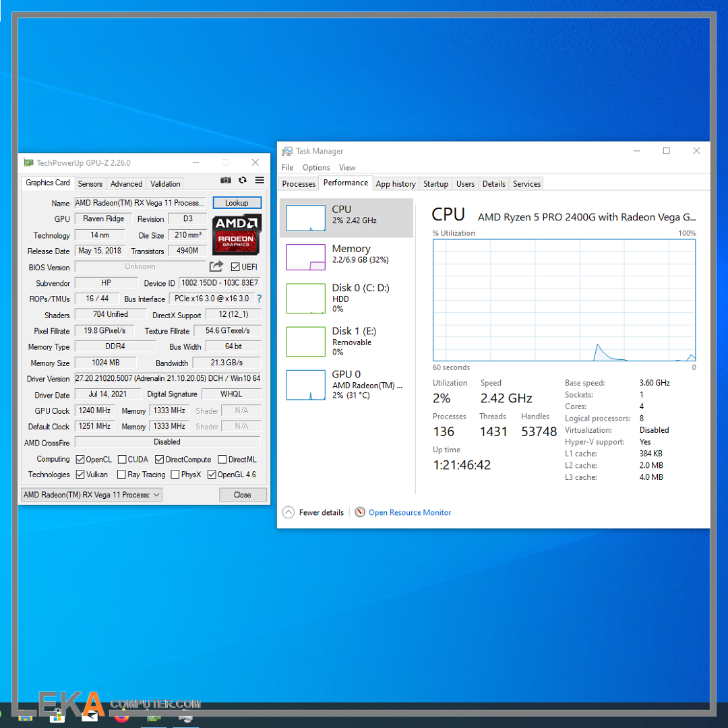Screen dimensions: 728x728
Task: Click the AMD Radeon Graphics logo
Action: 237,234
